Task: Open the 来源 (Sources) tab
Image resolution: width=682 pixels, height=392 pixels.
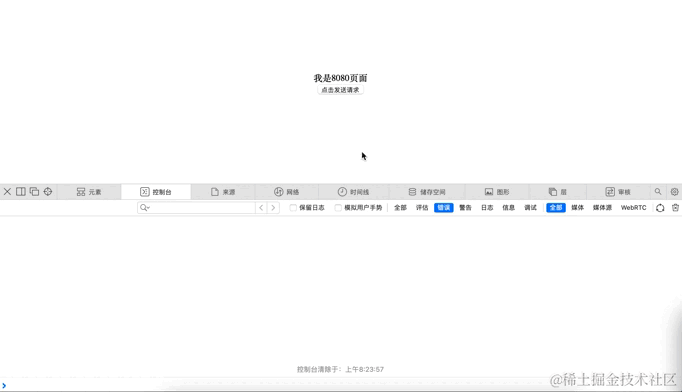Action: 223,192
